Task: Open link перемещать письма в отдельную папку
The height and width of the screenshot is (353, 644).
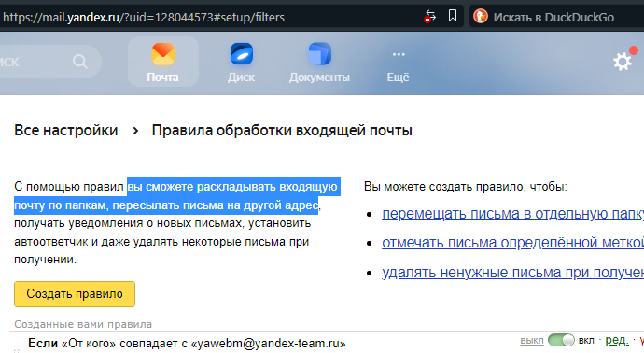Action: pyautogui.click(x=512, y=214)
